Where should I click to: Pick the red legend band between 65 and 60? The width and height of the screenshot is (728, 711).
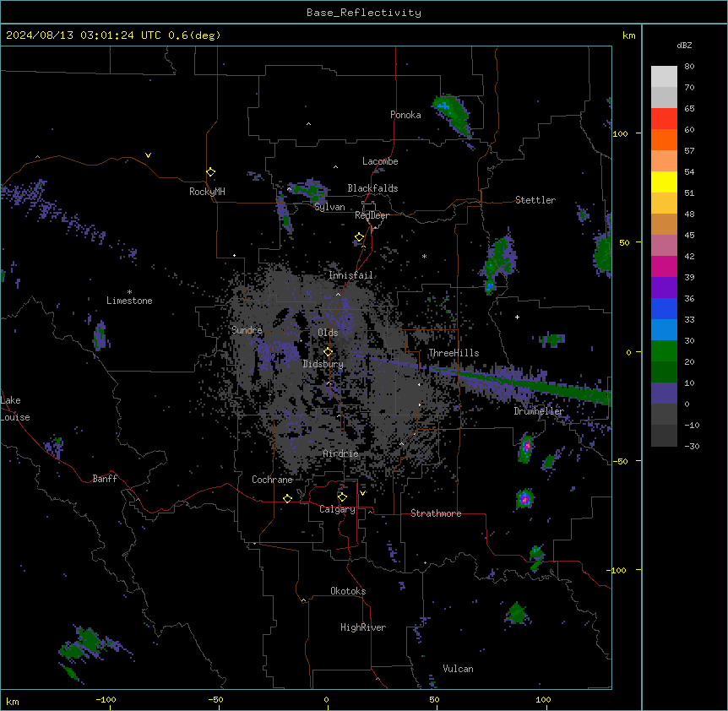pos(664,119)
